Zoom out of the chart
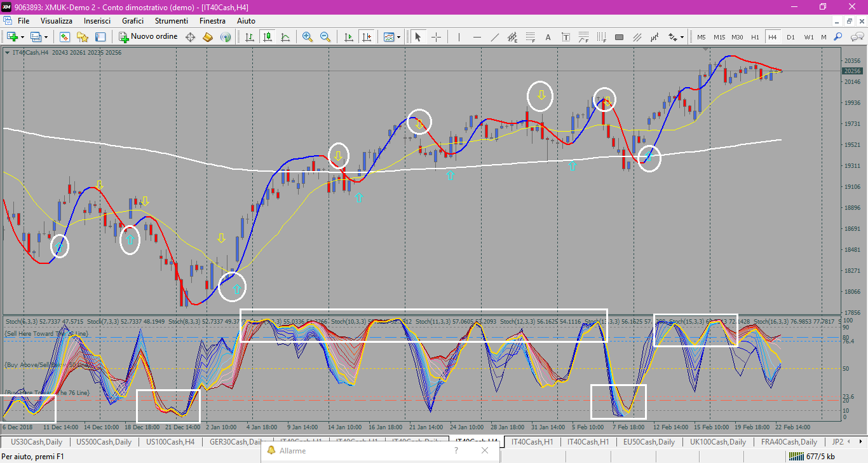This screenshot has height=463, width=868. tap(325, 37)
